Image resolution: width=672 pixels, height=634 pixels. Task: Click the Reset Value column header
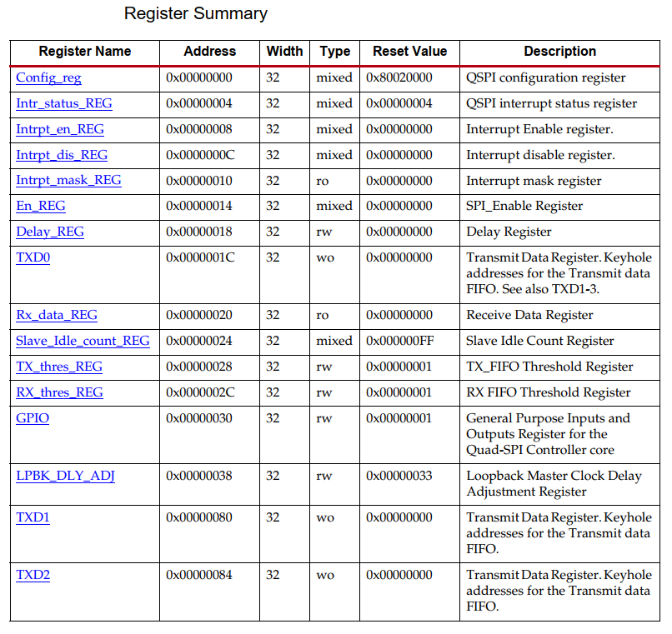pyautogui.click(x=409, y=52)
